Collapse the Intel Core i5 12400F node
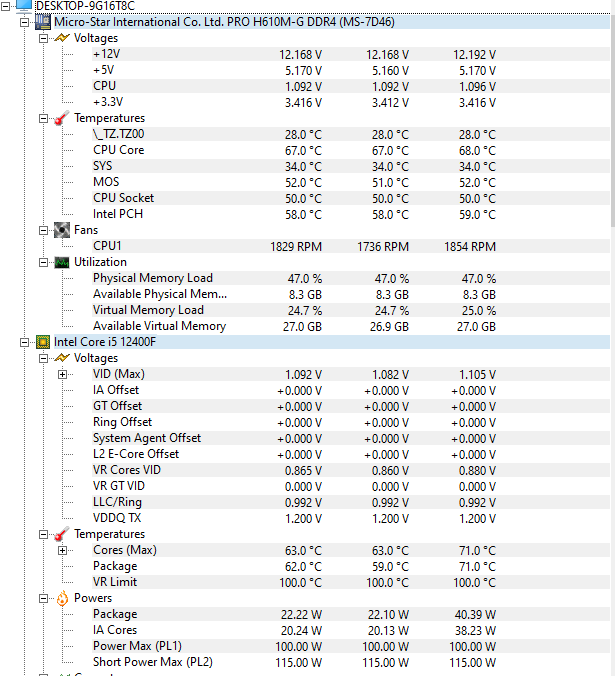This screenshot has height=676, width=615. coord(25,342)
